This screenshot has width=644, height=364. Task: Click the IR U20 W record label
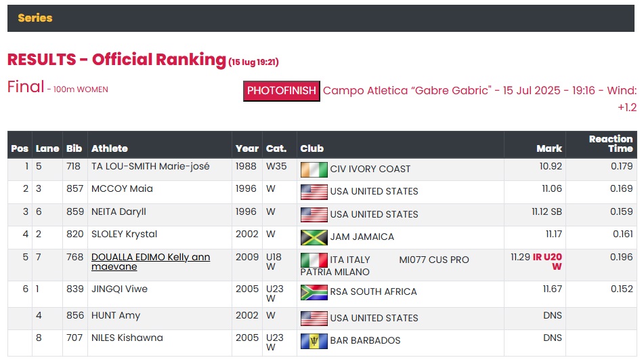547,262
